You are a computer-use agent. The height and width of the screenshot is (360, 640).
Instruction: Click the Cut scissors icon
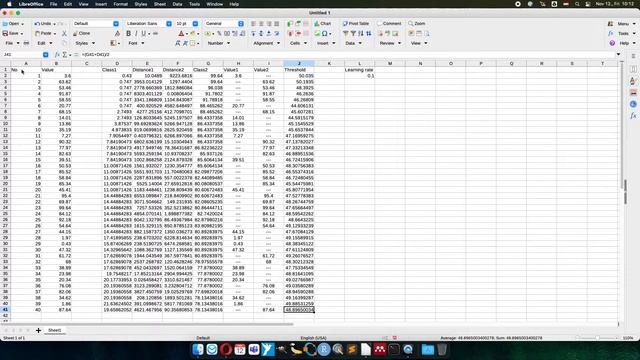click(64, 33)
